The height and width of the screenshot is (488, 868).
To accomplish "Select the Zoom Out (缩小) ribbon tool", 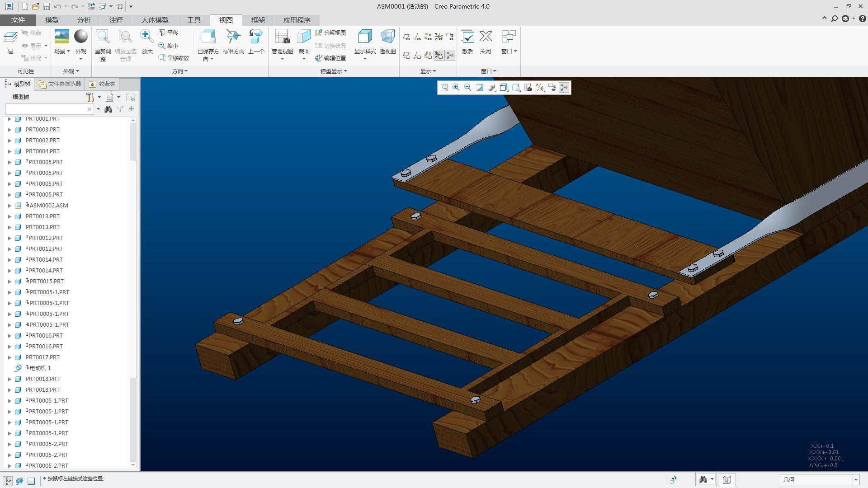I will point(169,46).
